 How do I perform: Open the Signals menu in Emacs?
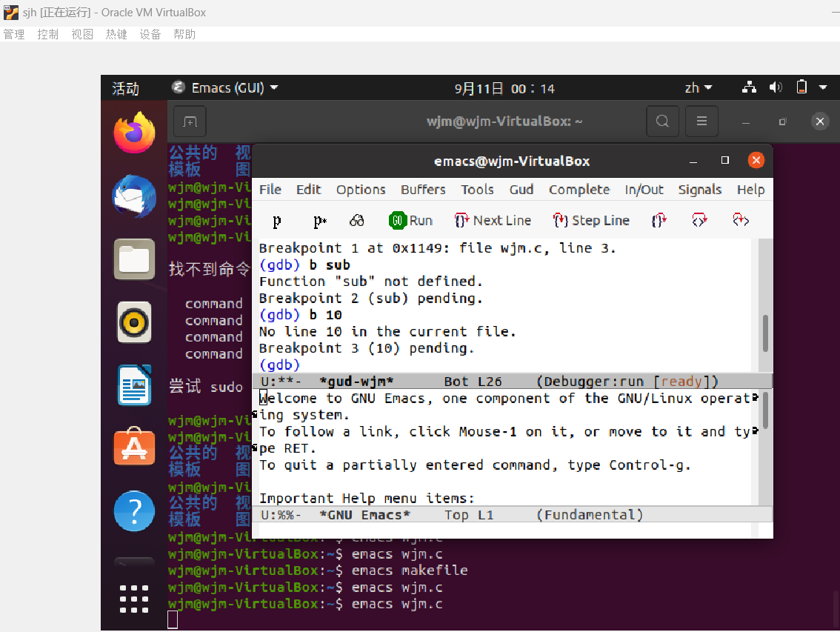[700, 190]
